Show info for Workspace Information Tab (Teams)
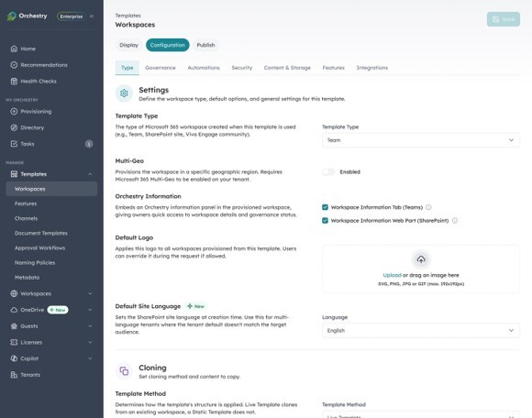Viewport: 532px width, 418px height. (x=428, y=207)
